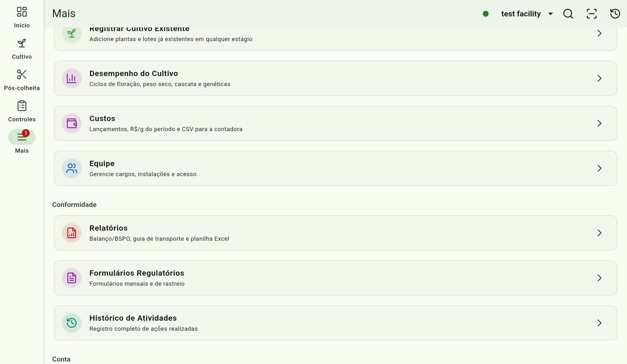
Task: Expand Custos row chevron
Action: point(600,123)
